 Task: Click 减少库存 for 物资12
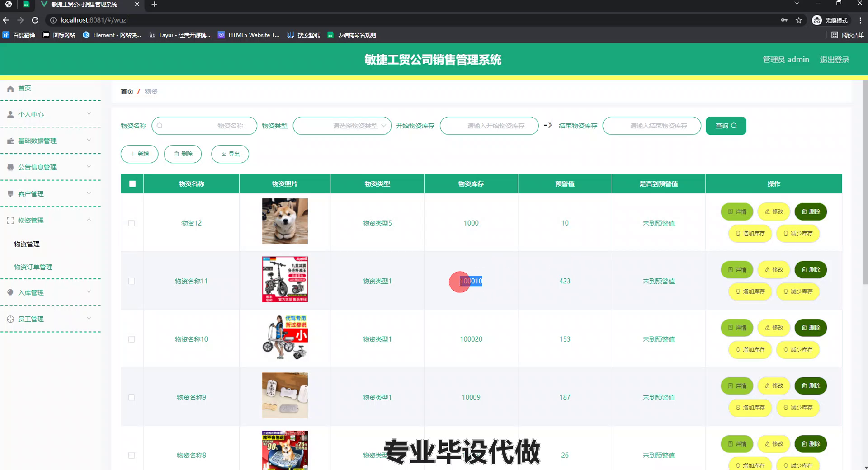click(798, 234)
